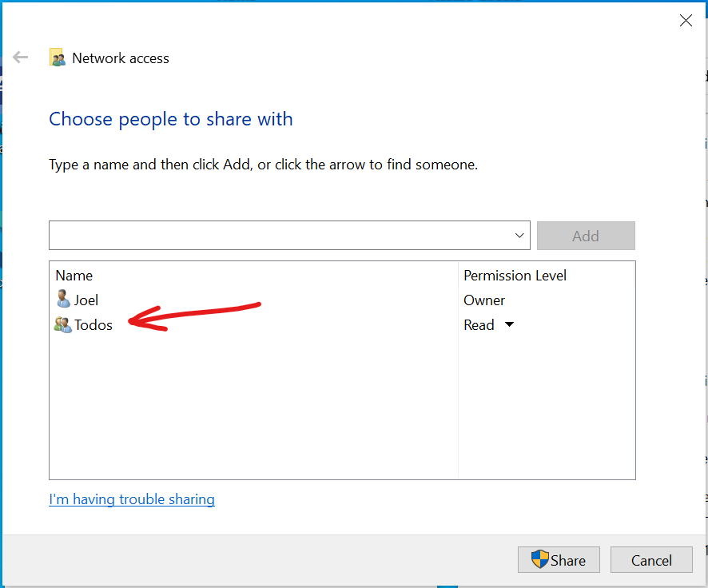Open the I'm having trouble sharing link
The image size is (708, 588).
click(x=131, y=499)
